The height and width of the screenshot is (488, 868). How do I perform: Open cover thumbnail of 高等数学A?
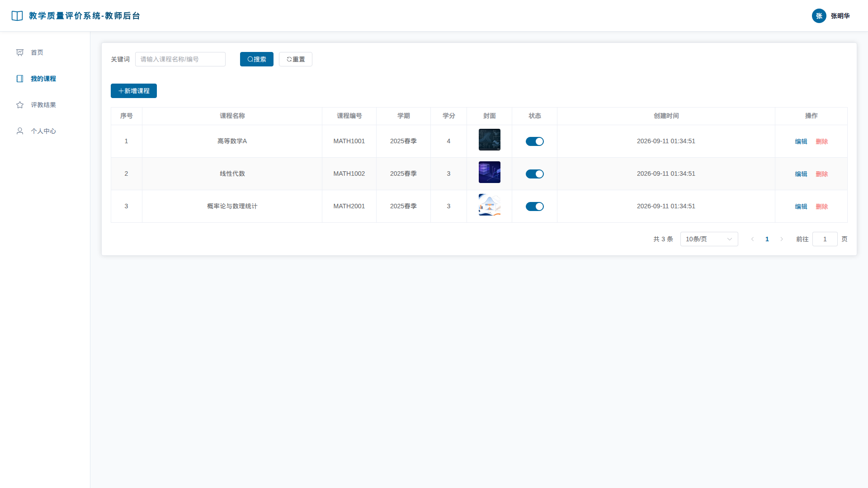click(x=490, y=140)
